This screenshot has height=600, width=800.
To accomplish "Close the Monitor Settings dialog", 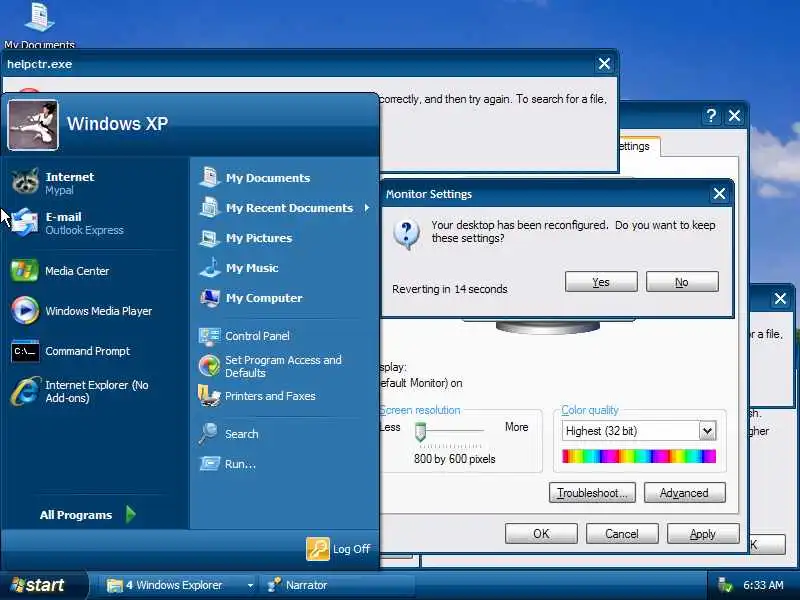I will pos(719,194).
